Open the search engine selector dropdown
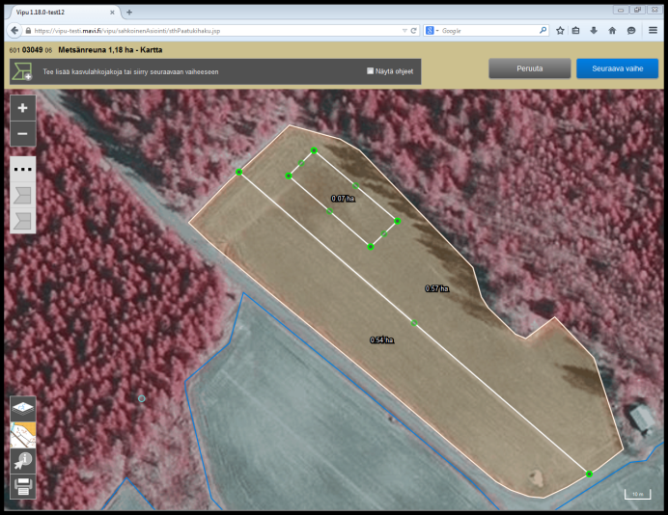The width and height of the screenshot is (668, 515). point(430,31)
